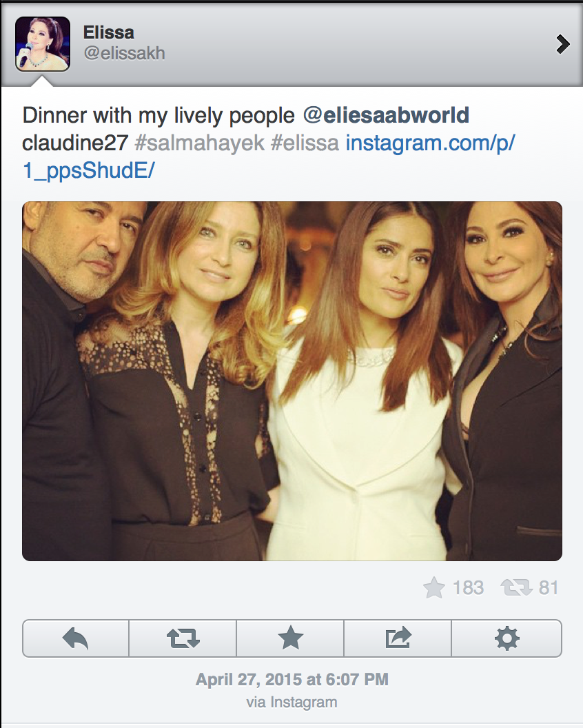The width and height of the screenshot is (583, 728).
Task: Open the share menu button
Action: pos(398,638)
